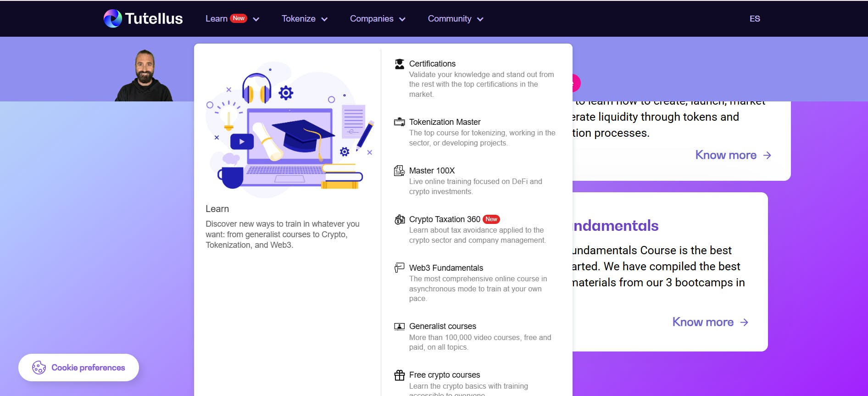Open the Companies navigation menu
868x396 pixels.
coord(372,19)
